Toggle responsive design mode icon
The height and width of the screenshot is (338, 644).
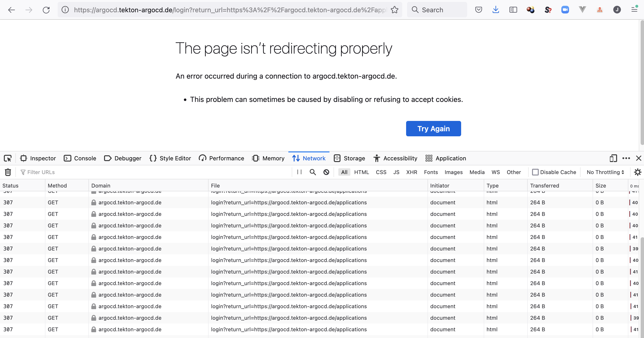(613, 158)
